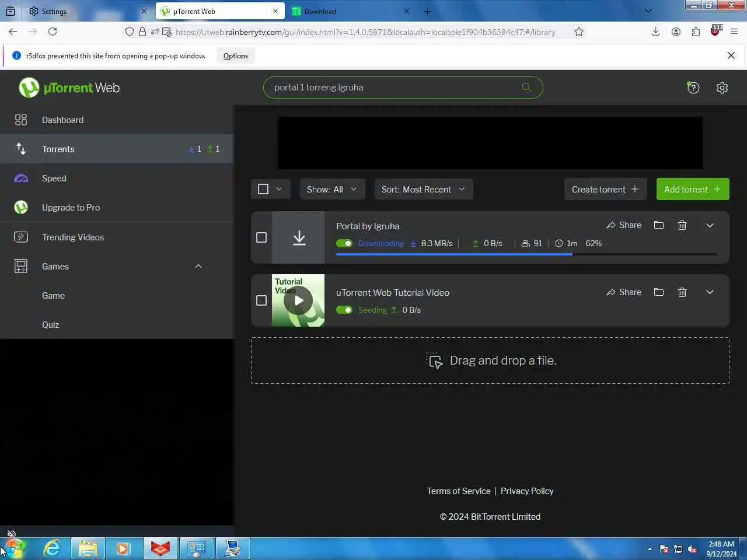This screenshot has height=560, width=747.
Task: Collapse the Games sidebar section
Action: pos(198,266)
